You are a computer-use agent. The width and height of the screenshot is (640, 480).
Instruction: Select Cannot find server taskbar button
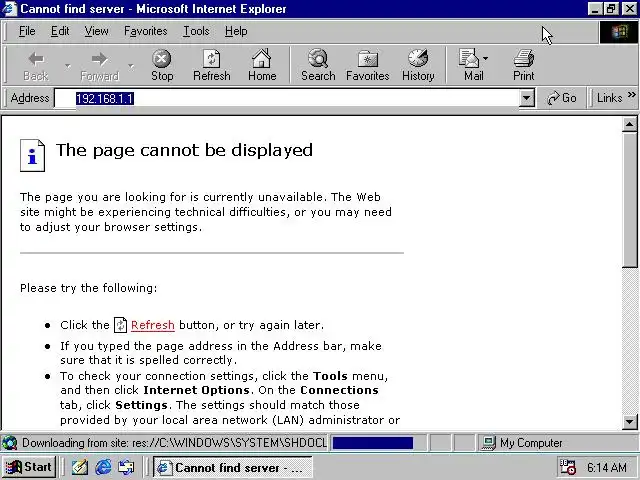232,467
